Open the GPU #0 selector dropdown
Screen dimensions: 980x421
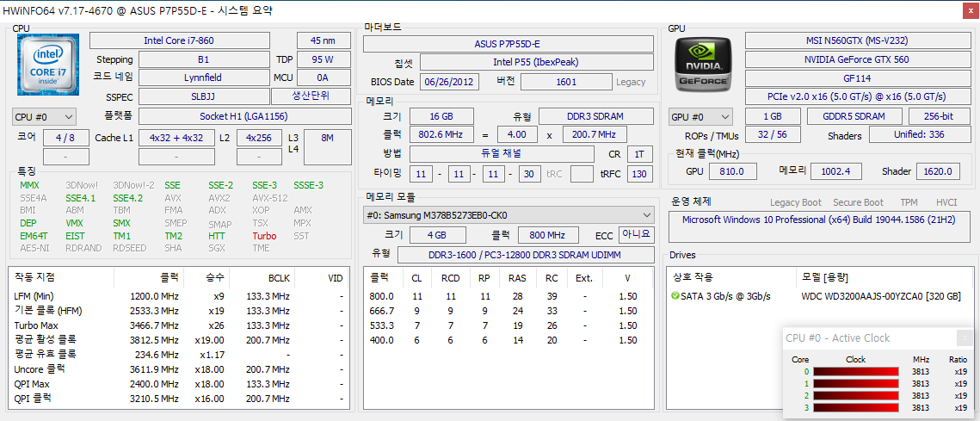[x=700, y=117]
